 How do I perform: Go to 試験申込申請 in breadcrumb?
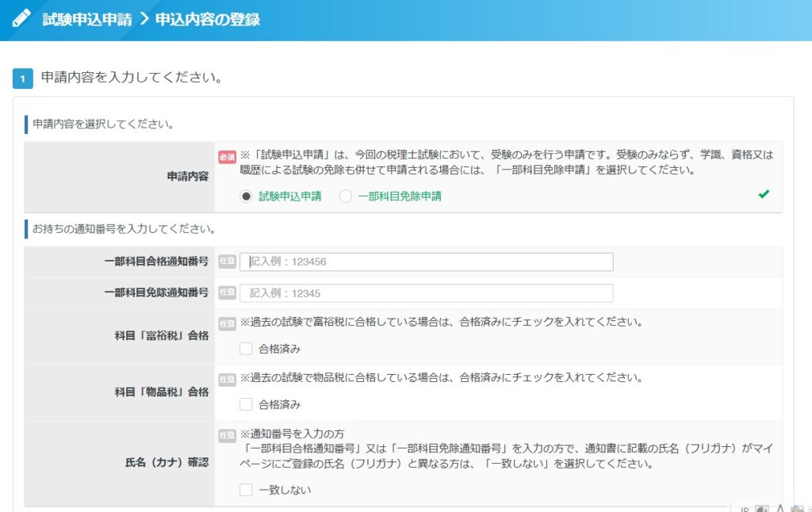(87, 19)
